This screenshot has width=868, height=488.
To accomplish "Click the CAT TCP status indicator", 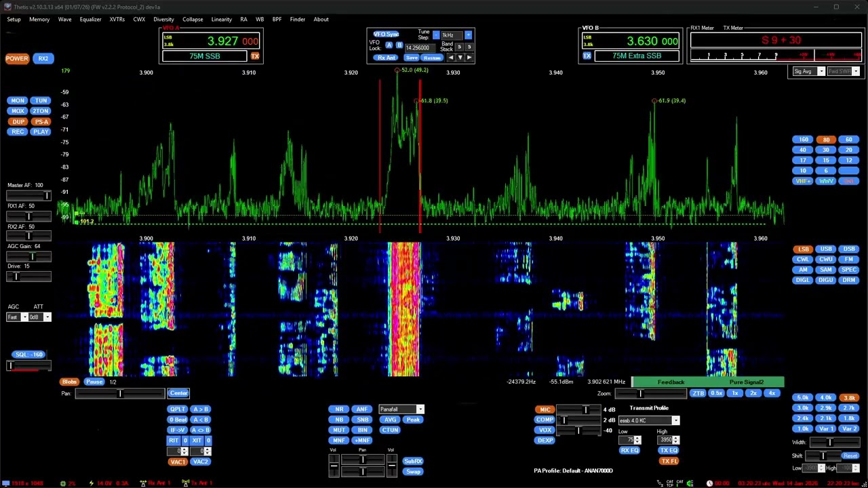I will click(669, 483).
